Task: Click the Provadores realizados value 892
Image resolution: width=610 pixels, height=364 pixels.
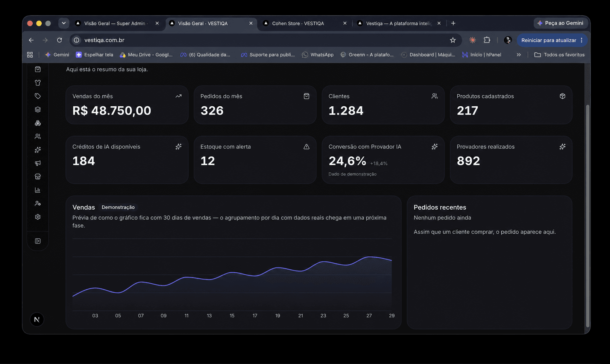Action: 468,161
